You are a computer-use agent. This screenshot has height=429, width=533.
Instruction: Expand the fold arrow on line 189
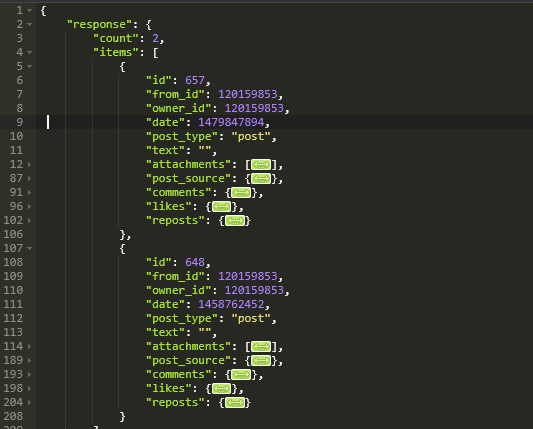30,360
